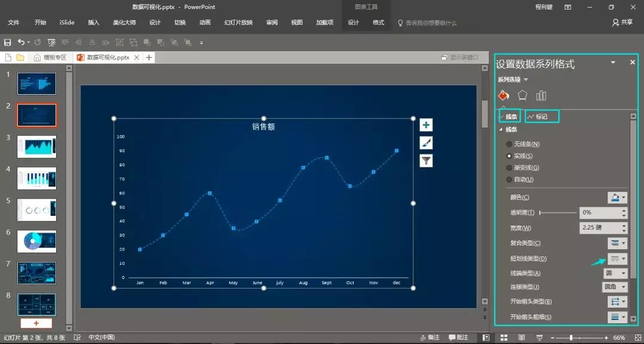
Task: Select slide 1 thumbnail
Action: tap(36, 83)
